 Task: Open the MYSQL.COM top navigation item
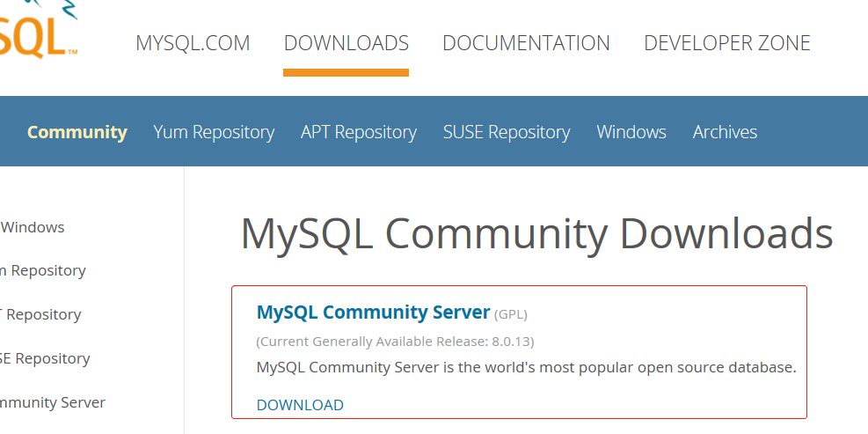193,43
